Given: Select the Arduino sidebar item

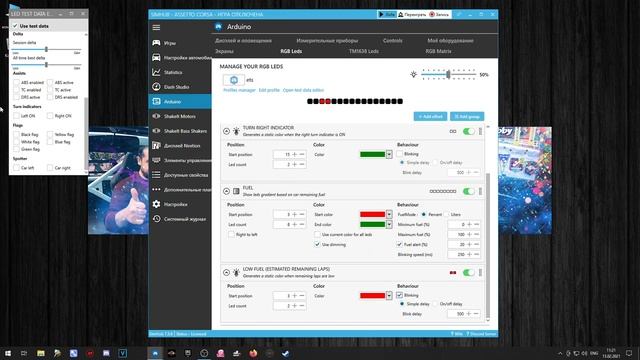Looking at the screenshot, I should click(180, 102).
